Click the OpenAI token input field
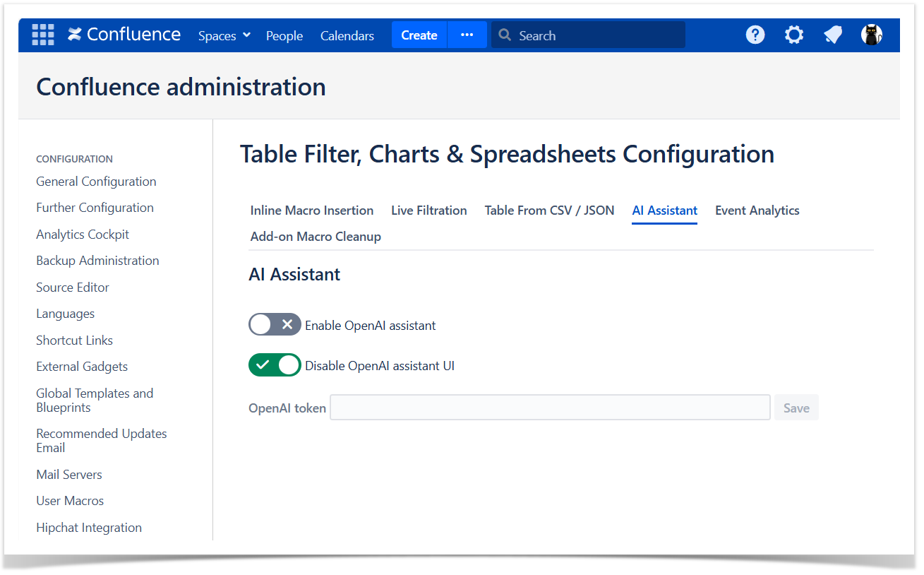 click(x=550, y=408)
